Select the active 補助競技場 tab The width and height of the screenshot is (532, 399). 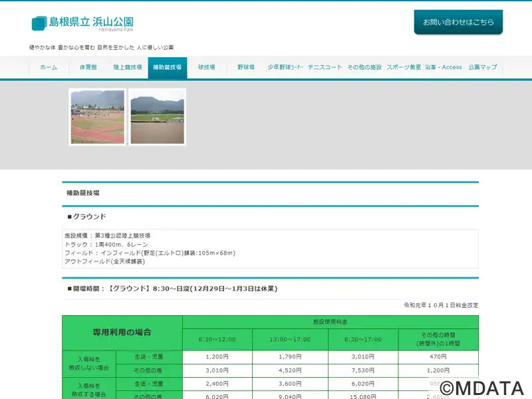pos(167,68)
